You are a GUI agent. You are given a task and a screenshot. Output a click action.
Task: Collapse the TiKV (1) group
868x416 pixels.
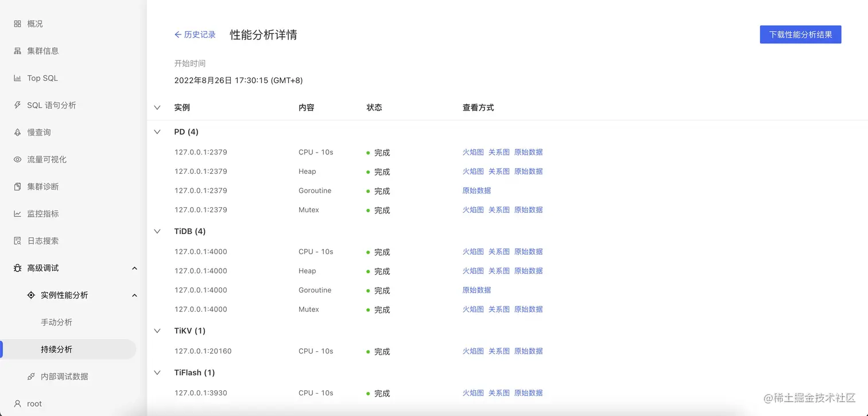pyautogui.click(x=157, y=331)
